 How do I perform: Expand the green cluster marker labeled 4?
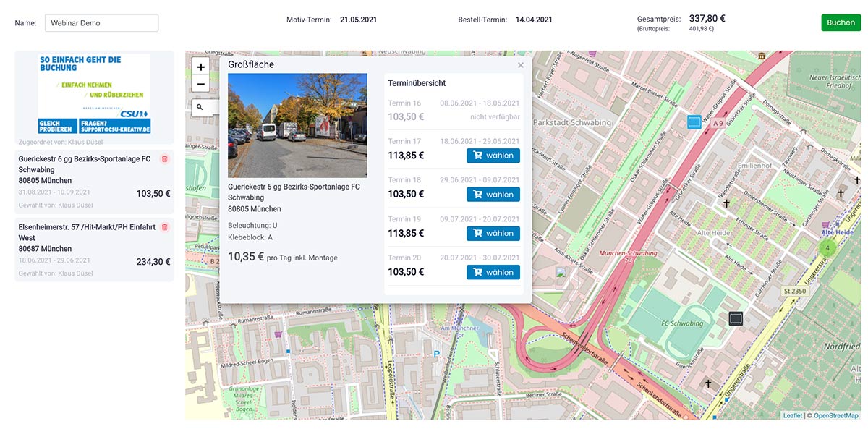[x=827, y=248]
